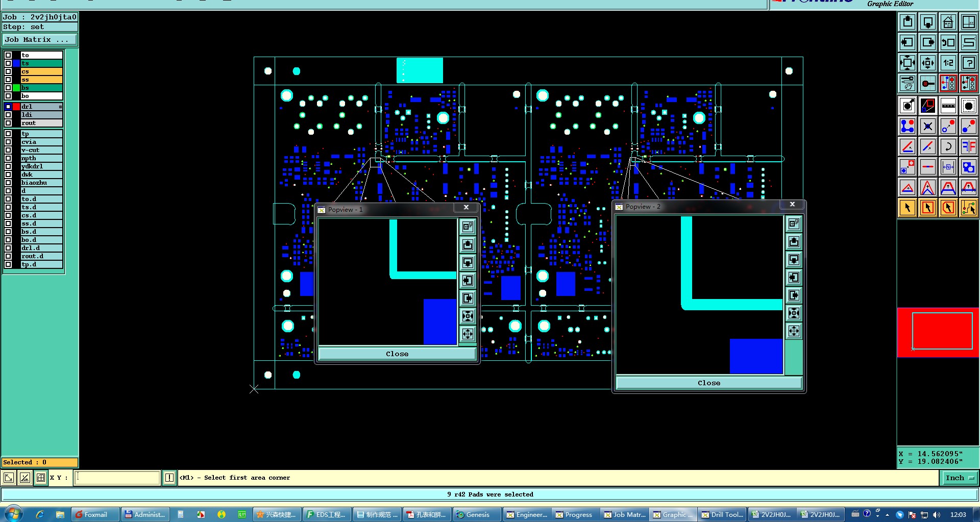
Task: Click the pan right icon
Action: pyautogui.click(x=928, y=42)
